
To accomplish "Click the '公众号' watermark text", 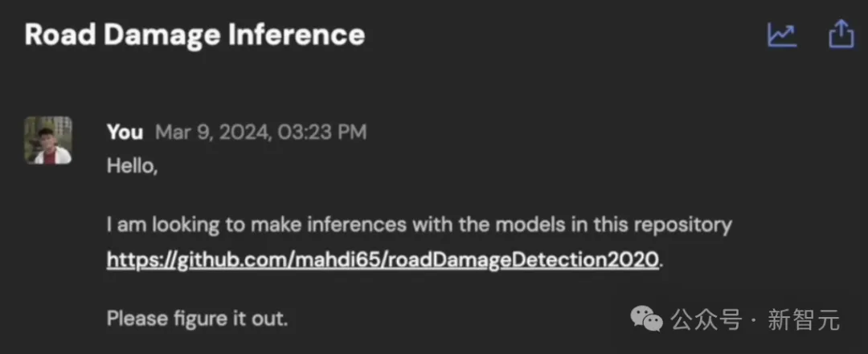I will pyautogui.click(x=706, y=319).
